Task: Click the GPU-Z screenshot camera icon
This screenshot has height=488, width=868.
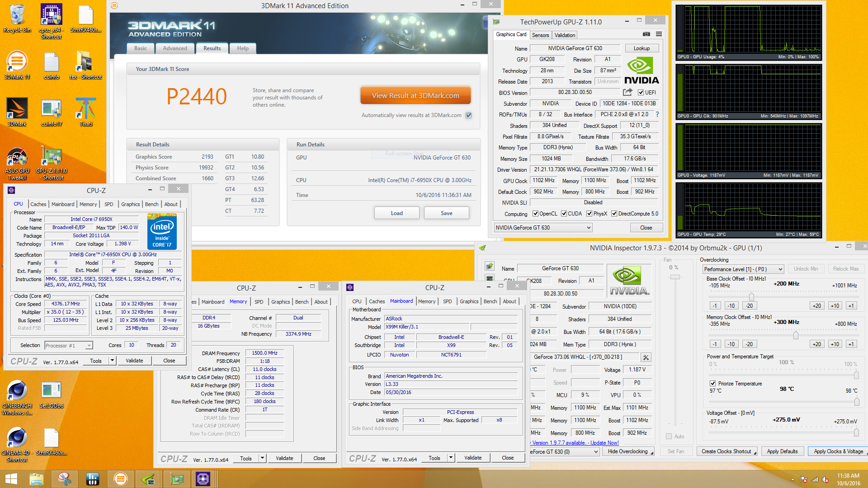Action: 646,34
